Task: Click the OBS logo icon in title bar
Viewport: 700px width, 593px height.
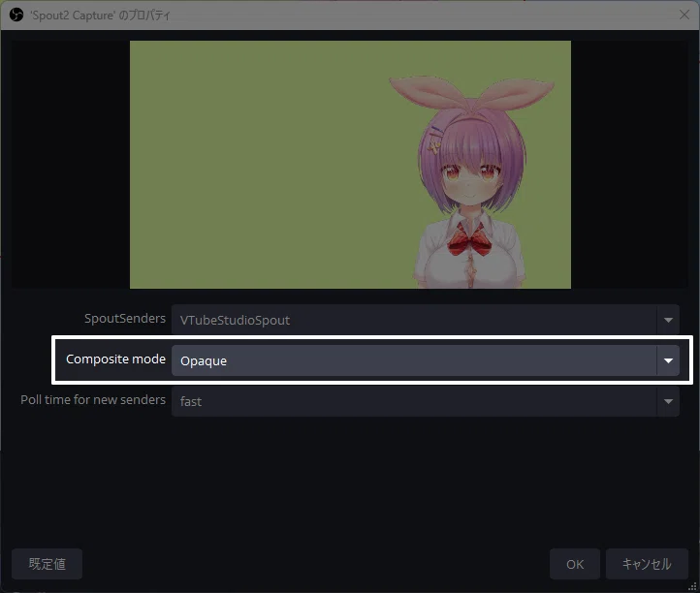Action: coord(16,16)
